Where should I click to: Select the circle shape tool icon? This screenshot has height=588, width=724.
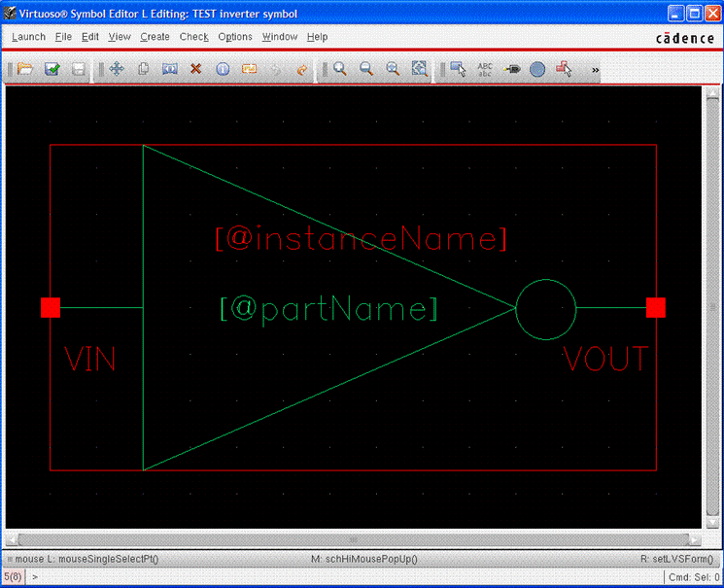click(537, 70)
